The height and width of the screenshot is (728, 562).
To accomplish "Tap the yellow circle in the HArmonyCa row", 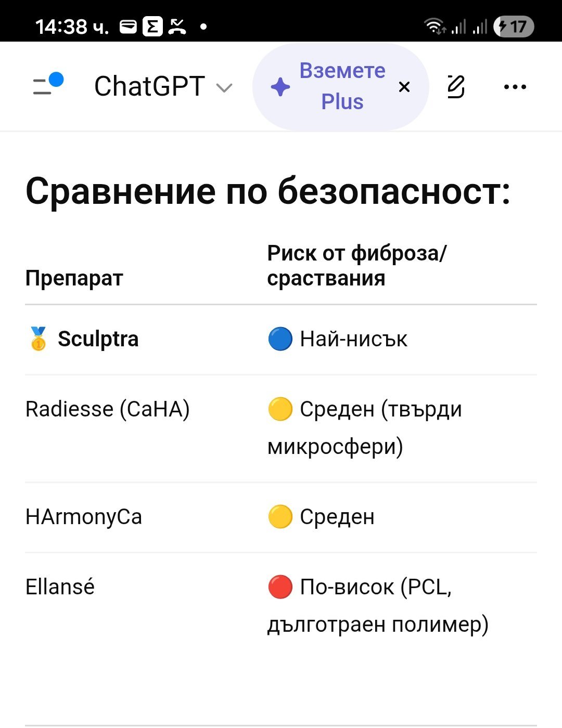I will [280, 517].
